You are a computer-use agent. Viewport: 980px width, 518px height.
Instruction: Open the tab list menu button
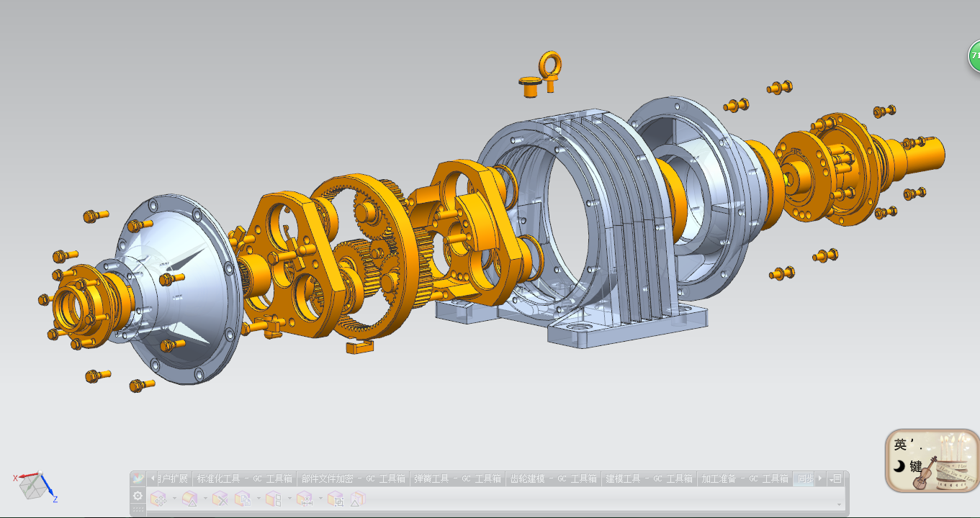click(x=837, y=478)
